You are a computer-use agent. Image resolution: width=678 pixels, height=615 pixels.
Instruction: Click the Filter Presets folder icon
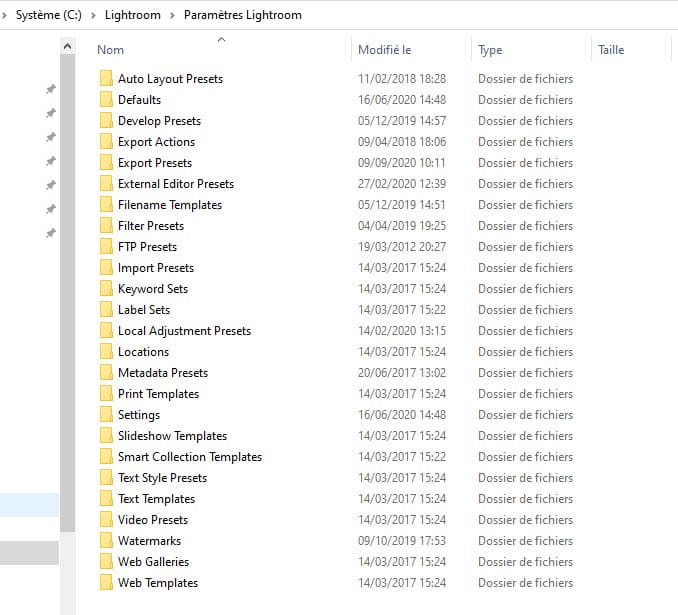[x=106, y=225]
